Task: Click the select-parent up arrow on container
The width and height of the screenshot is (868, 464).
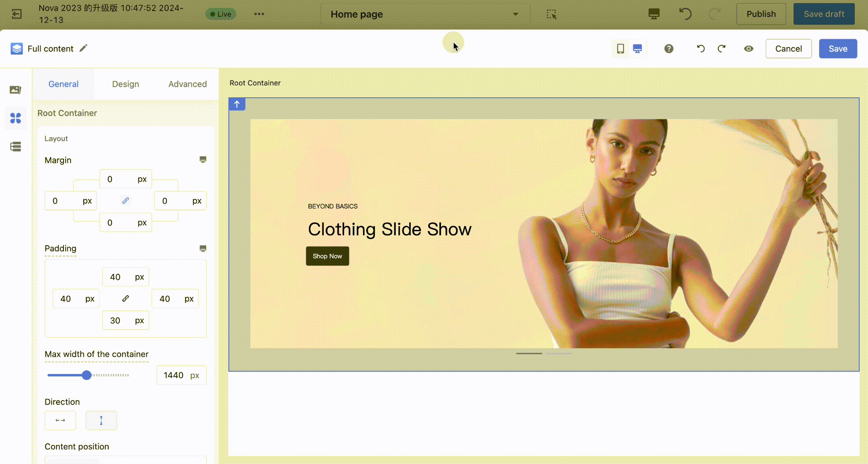Action: (x=237, y=104)
